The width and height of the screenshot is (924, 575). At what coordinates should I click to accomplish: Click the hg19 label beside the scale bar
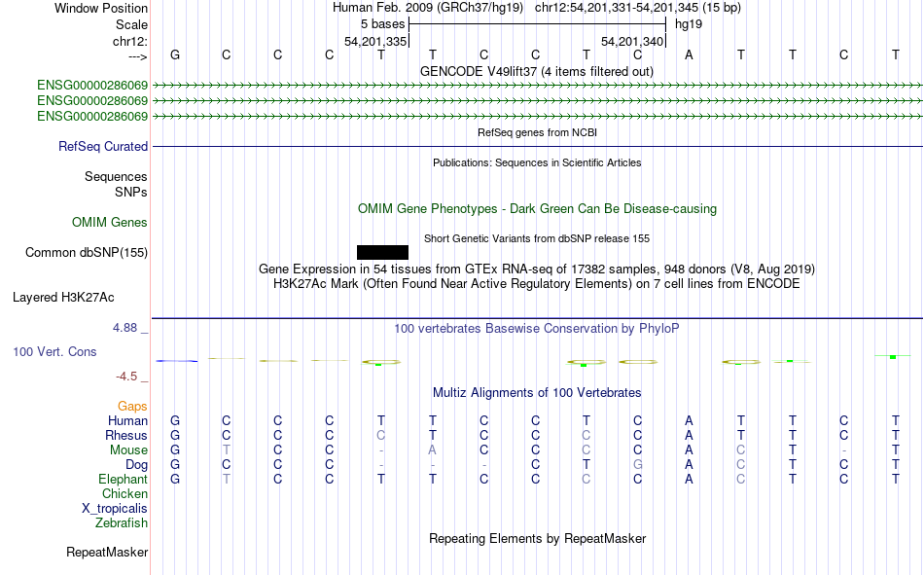pyautogui.click(x=689, y=24)
